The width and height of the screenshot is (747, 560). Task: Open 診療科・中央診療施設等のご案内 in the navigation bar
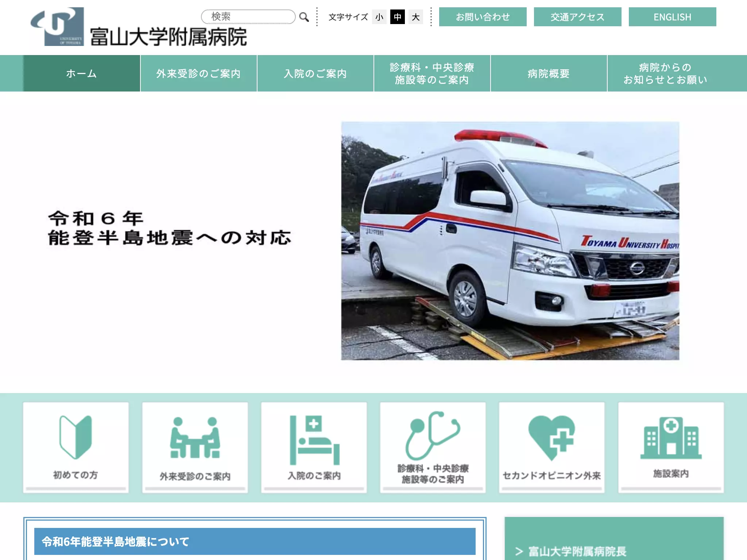click(432, 73)
